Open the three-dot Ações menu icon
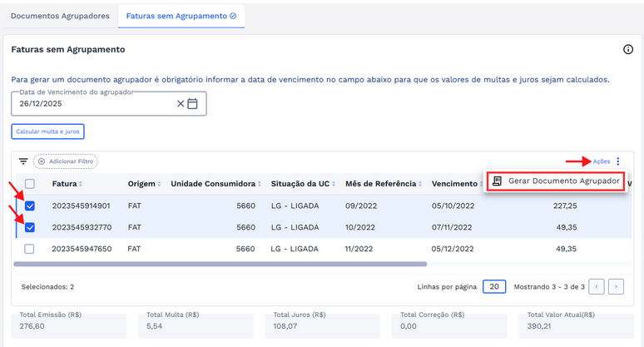Image resolution: width=644 pixels, height=347 pixels. (618, 161)
